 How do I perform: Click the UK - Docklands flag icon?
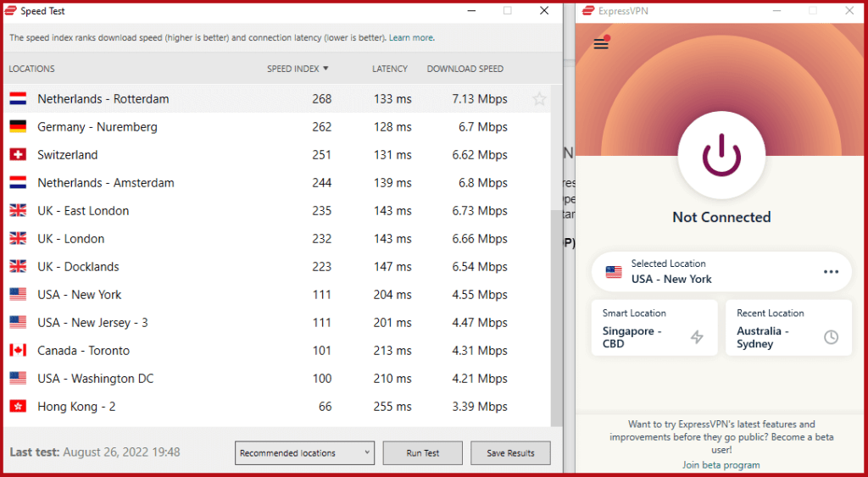coord(19,267)
